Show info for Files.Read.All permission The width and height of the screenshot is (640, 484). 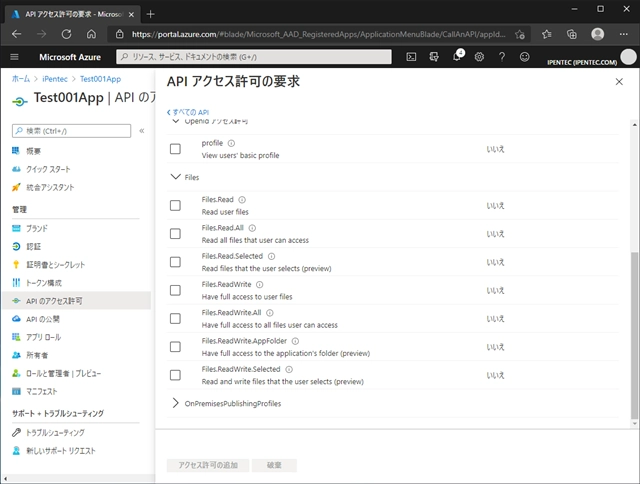252,228
